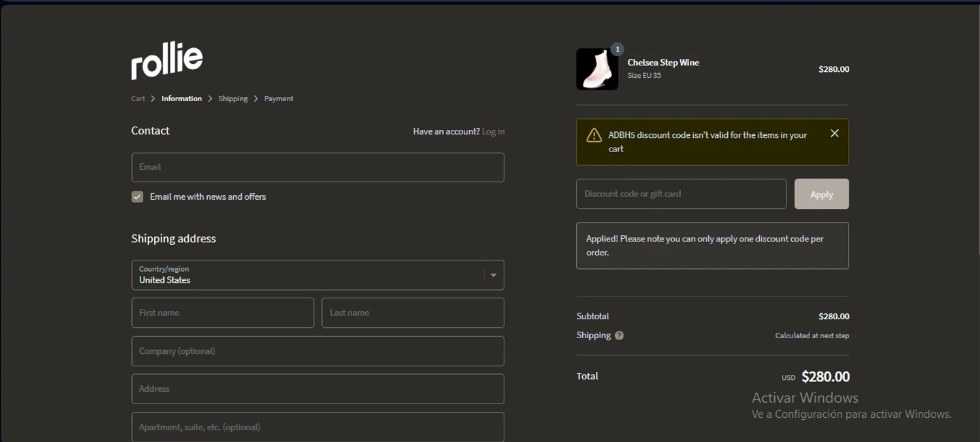Image resolution: width=980 pixels, height=442 pixels.
Task: Click the Subtotal label
Action: click(x=593, y=316)
